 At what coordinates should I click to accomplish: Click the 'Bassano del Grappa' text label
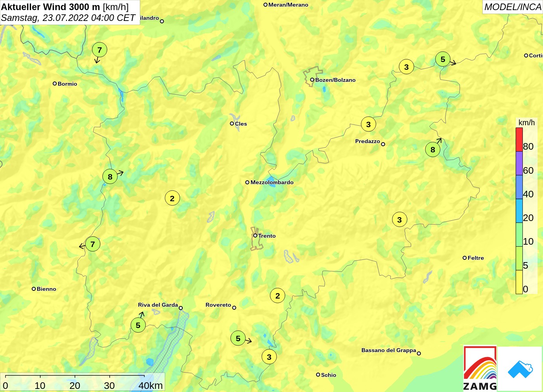[x=389, y=350]
